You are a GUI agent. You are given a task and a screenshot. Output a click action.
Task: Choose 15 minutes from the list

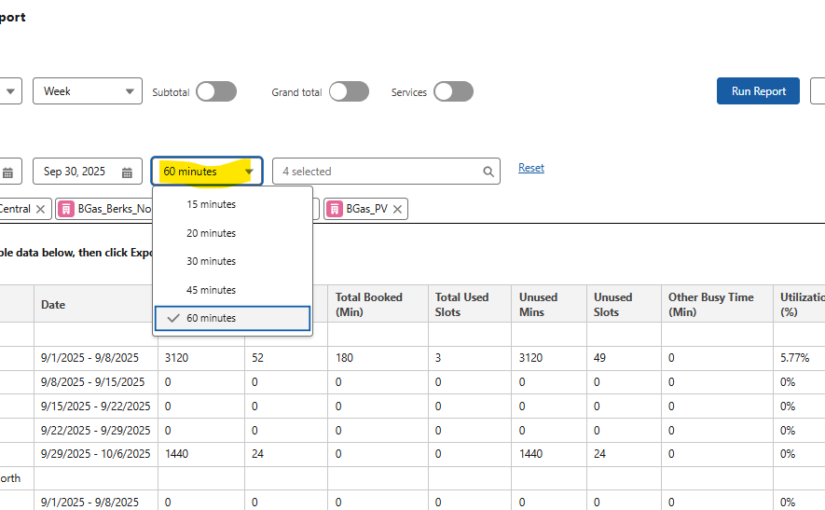(x=211, y=204)
